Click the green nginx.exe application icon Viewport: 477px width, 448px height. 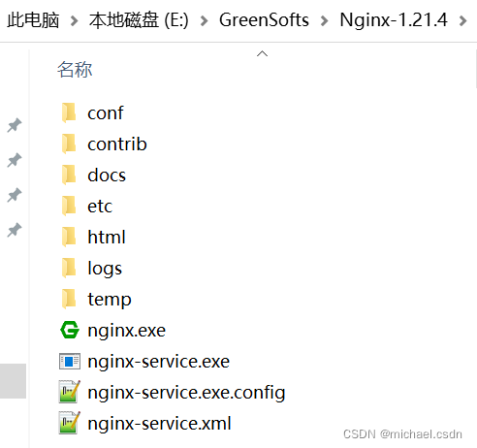[70, 330]
